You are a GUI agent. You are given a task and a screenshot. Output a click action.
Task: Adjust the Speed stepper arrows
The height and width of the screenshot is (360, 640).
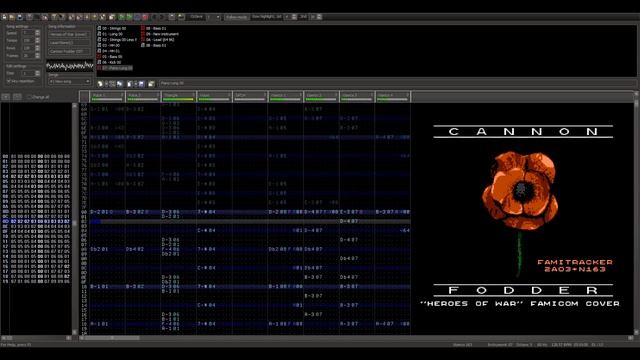[x=38, y=33]
